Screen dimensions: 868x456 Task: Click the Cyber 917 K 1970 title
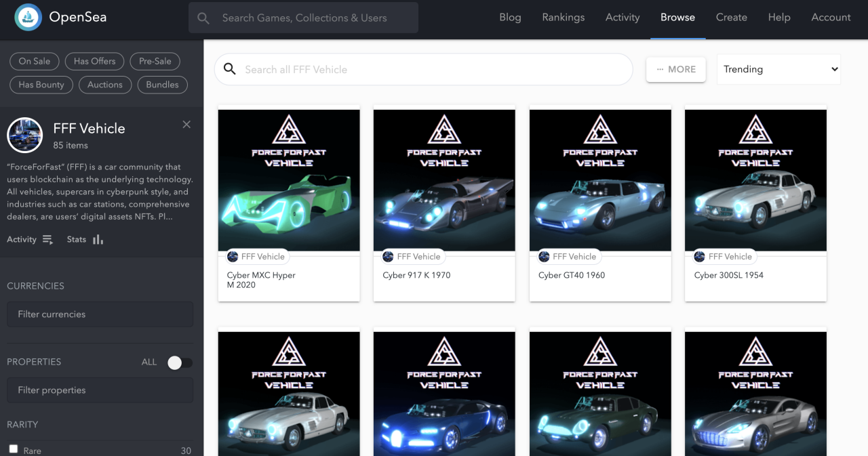point(416,275)
